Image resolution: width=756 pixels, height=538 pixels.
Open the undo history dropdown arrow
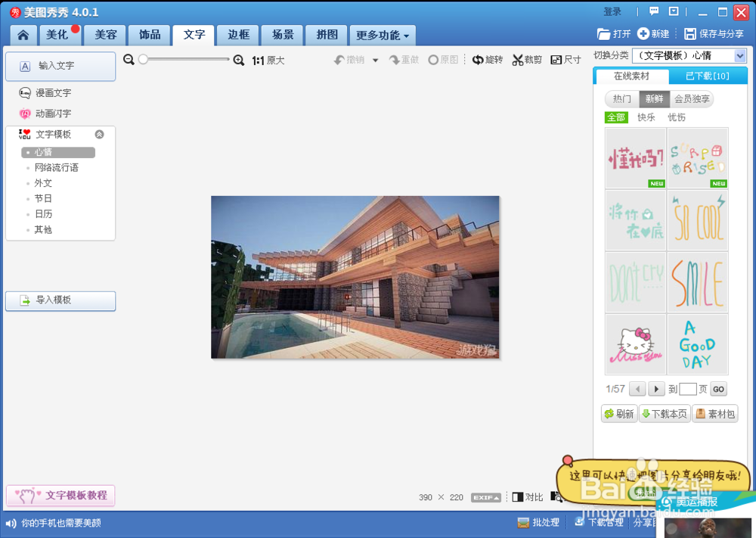point(375,61)
